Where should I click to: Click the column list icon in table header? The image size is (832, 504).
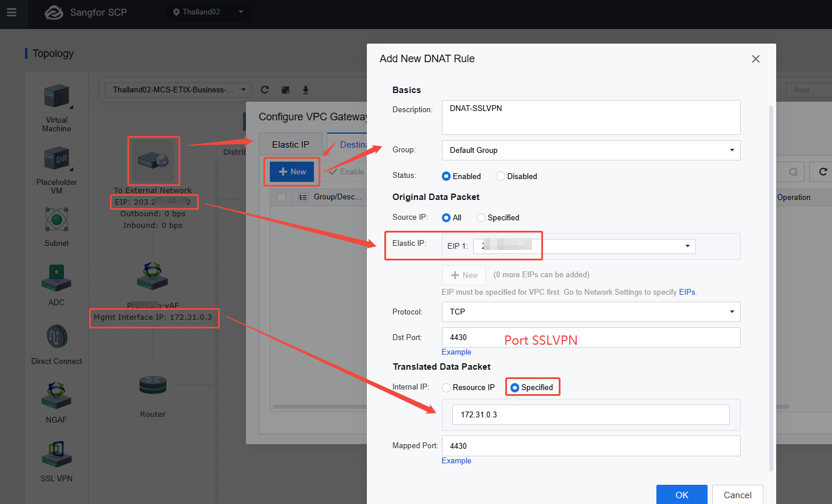point(303,197)
